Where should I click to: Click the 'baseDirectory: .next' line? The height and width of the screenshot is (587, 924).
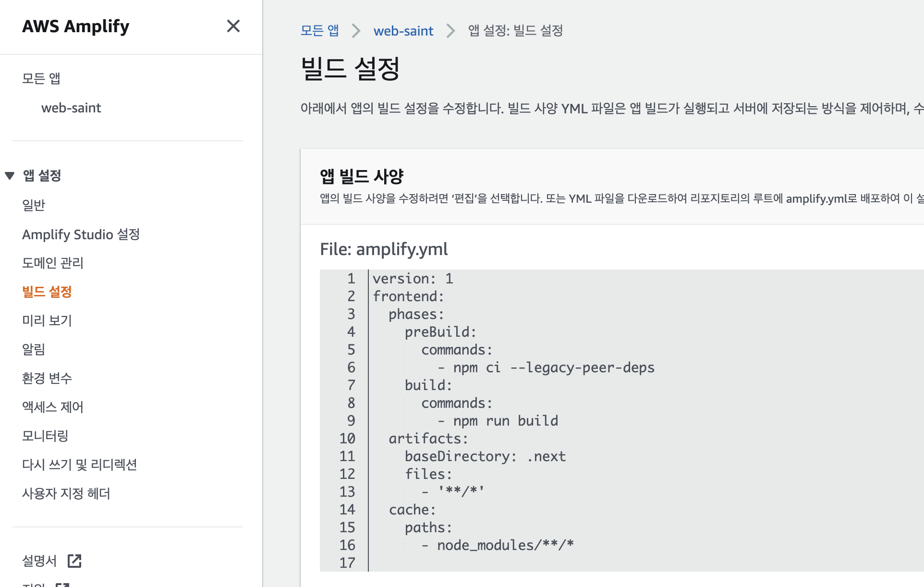click(486, 456)
